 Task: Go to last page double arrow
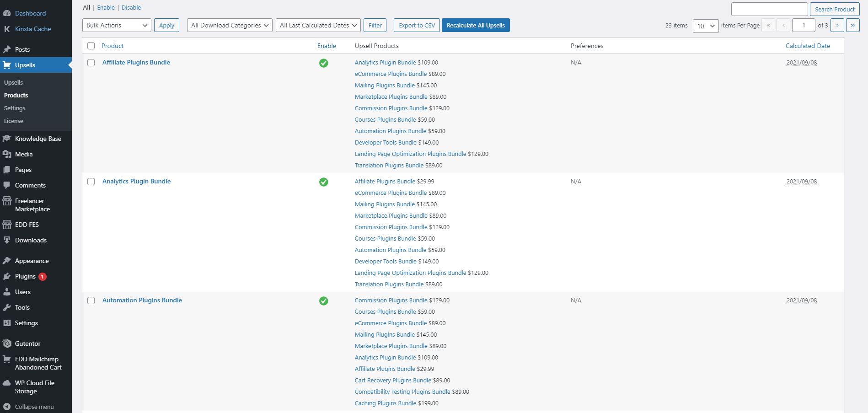(x=853, y=25)
